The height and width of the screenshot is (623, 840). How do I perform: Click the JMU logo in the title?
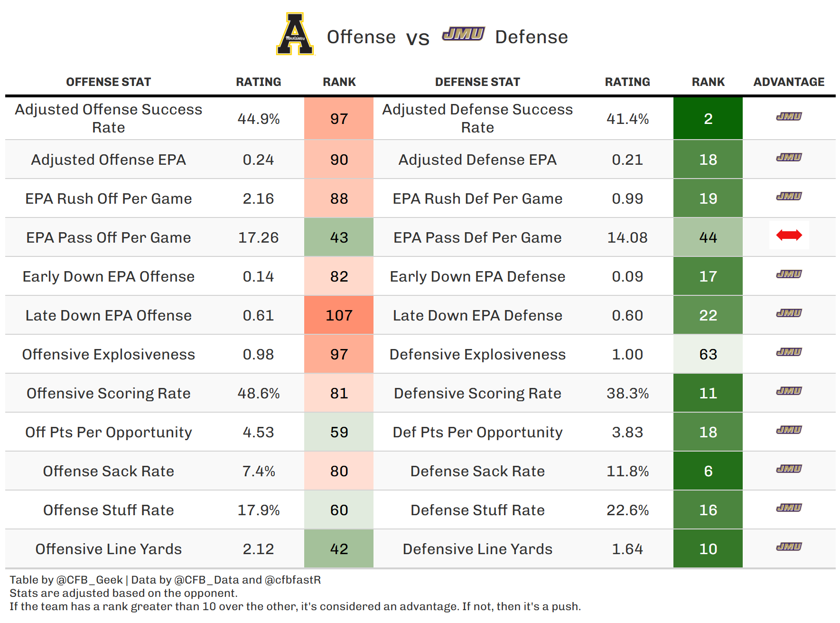point(463,34)
